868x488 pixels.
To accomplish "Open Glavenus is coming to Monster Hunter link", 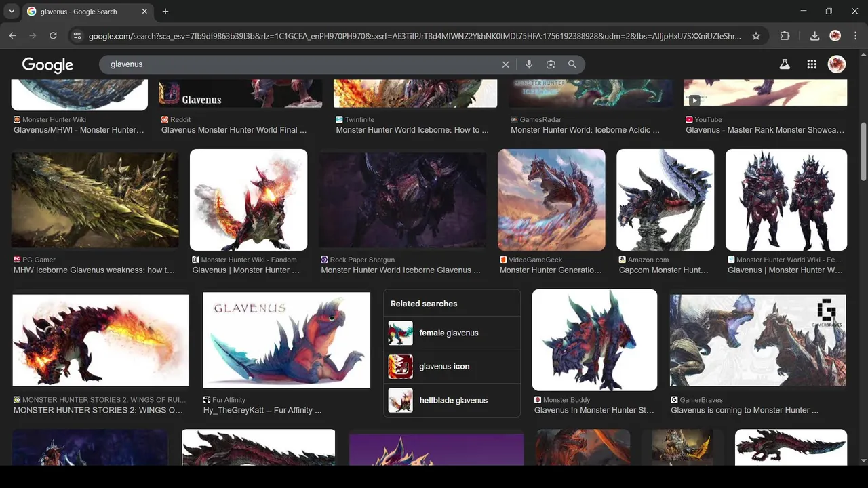I will point(745,410).
